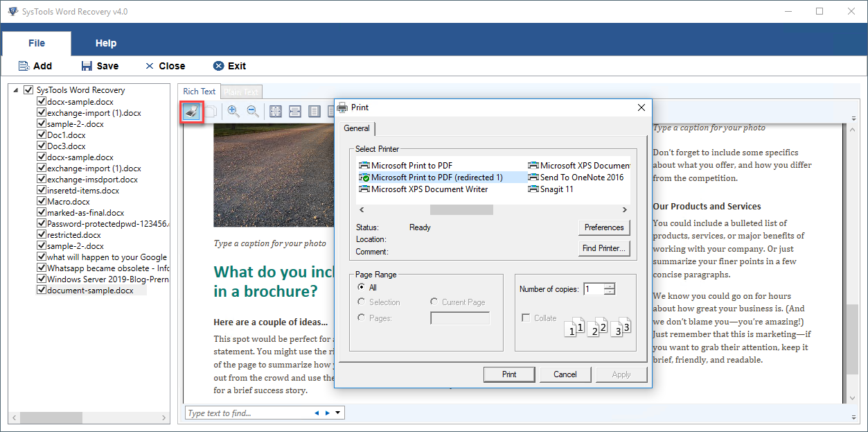Switch to the Plain Text tab
The image size is (868, 432).
[241, 92]
